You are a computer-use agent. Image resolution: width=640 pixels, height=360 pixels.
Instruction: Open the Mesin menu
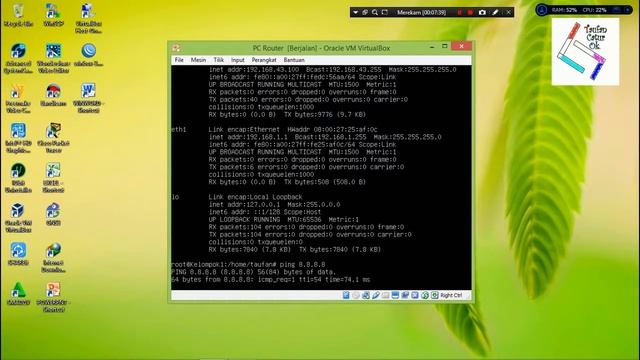[198, 60]
